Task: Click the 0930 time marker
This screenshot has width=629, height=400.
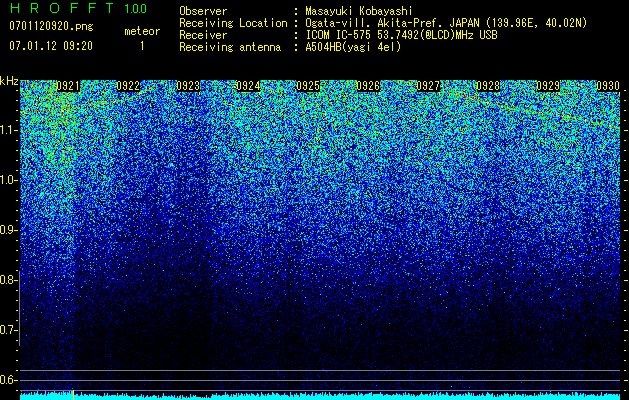Action: coord(608,86)
